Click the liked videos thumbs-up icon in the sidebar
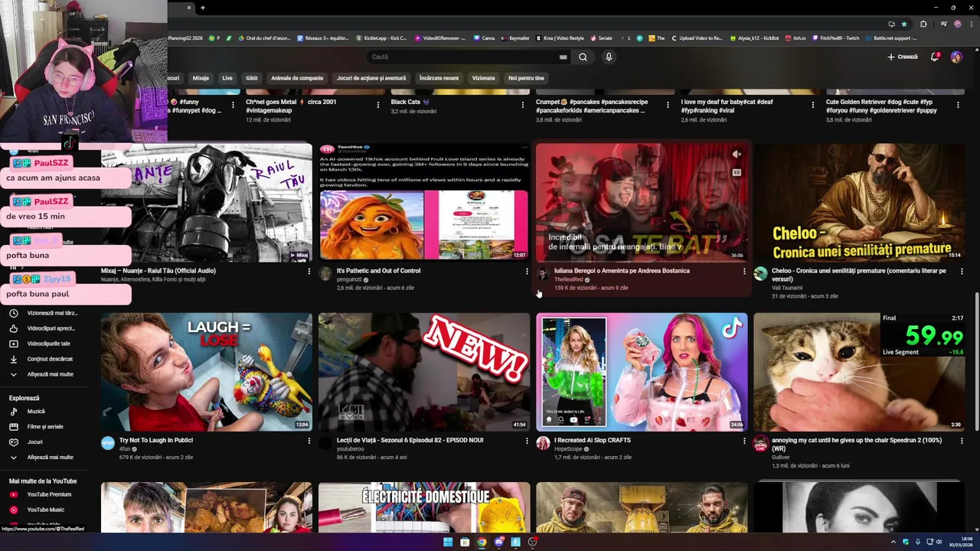980x551 pixels. coord(14,328)
